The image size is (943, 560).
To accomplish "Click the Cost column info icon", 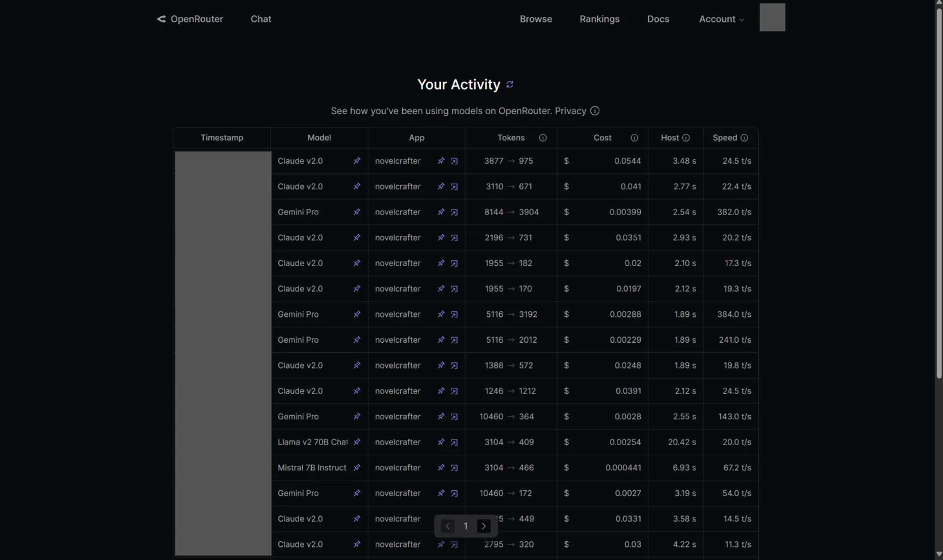I will coord(634,138).
